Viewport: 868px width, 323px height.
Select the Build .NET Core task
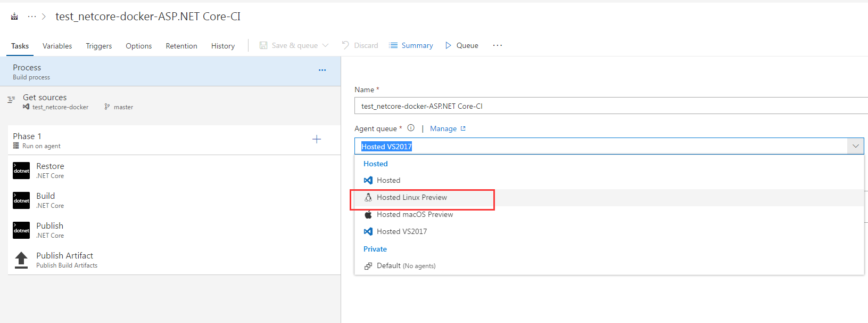[x=174, y=200]
